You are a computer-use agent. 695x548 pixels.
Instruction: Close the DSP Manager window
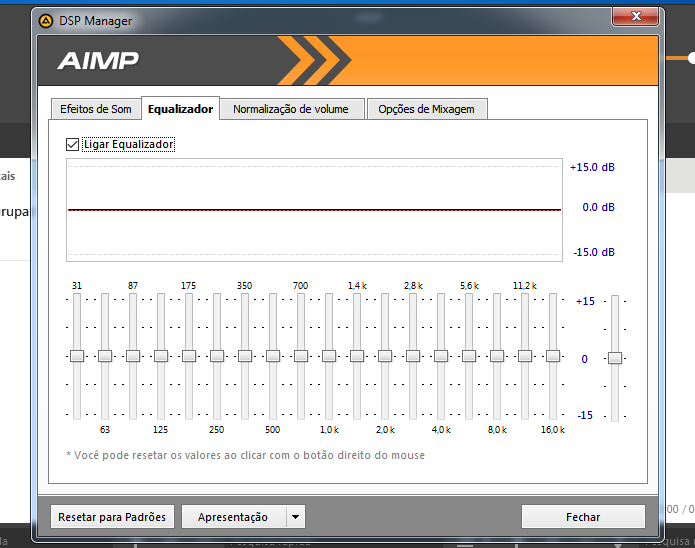pyautogui.click(x=636, y=16)
